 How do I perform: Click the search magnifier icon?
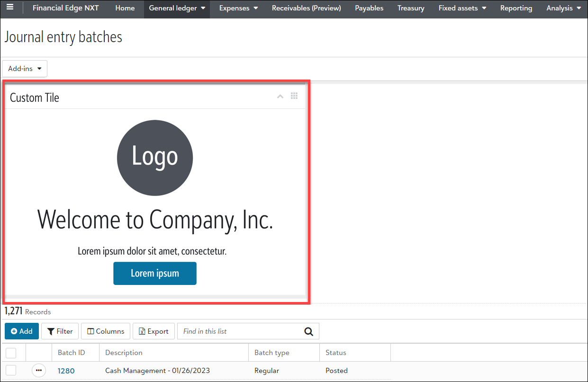tap(309, 331)
